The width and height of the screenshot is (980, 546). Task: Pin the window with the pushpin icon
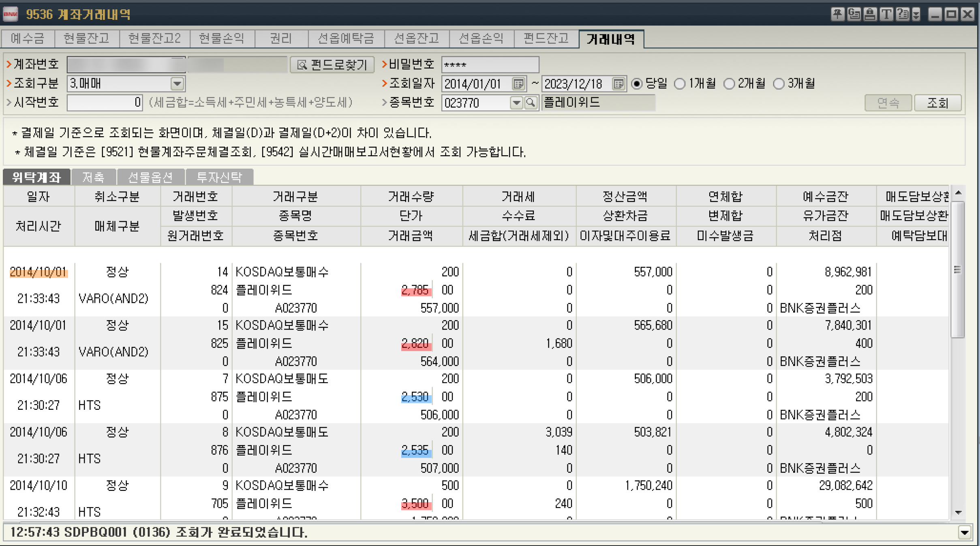click(837, 14)
